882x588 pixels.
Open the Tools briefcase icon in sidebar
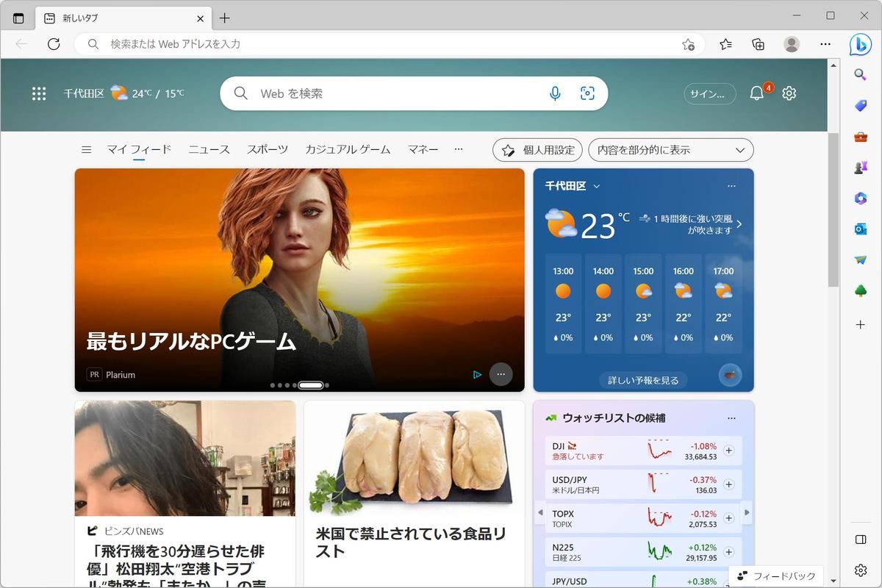[861, 137]
